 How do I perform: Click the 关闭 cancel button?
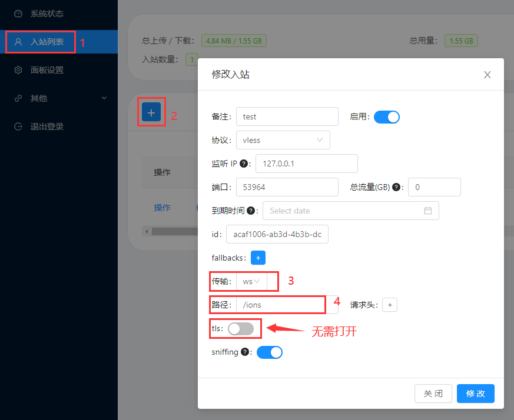433,394
